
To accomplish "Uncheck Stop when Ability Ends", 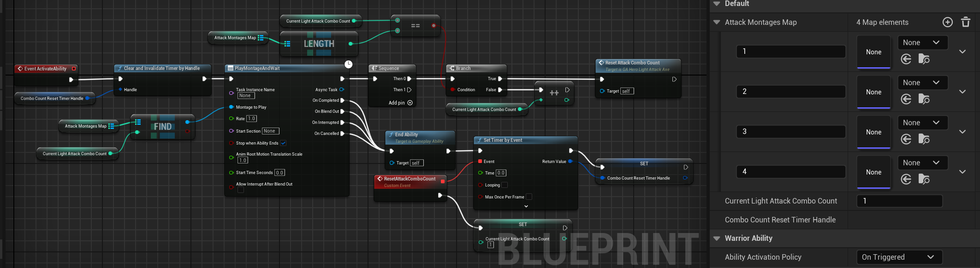I will [283, 143].
